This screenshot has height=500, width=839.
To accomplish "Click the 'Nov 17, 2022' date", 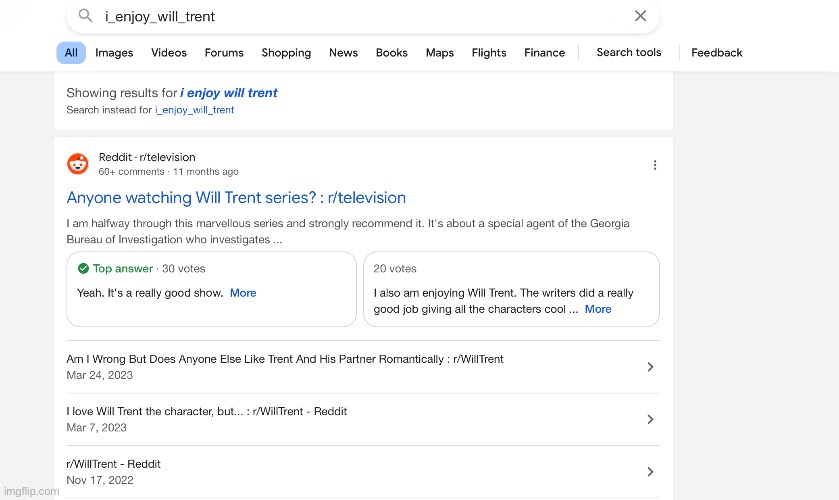I will click(100, 480).
